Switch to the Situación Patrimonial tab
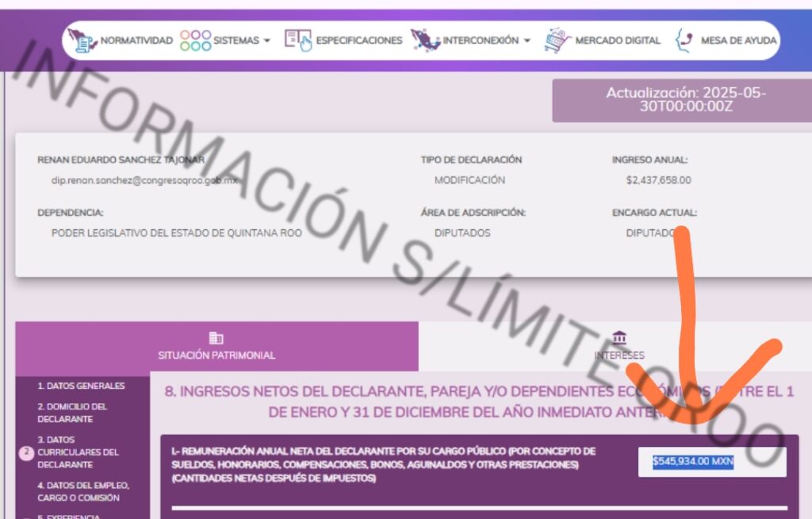This screenshot has width=812, height=519. click(x=216, y=355)
